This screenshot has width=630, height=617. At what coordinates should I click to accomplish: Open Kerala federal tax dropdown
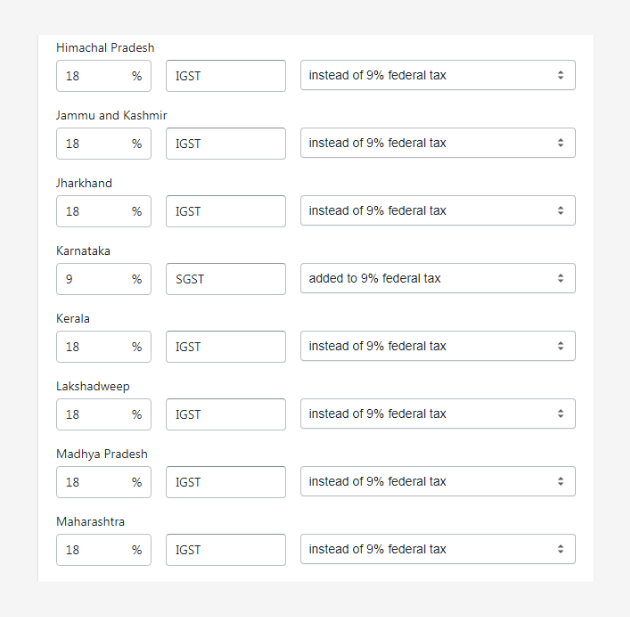[x=438, y=346]
